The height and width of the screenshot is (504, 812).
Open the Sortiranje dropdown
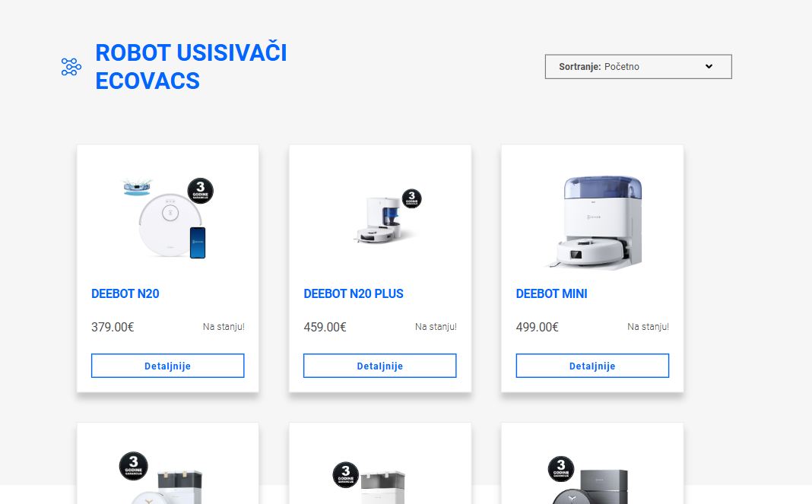click(638, 67)
